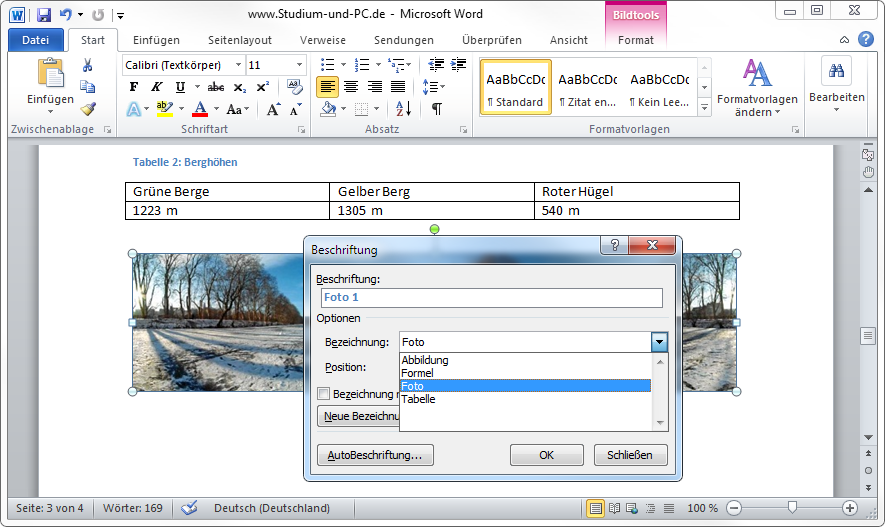Click the Copy icon in Zwischenablage
The height and width of the screenshot is (527, 885).
87,86
